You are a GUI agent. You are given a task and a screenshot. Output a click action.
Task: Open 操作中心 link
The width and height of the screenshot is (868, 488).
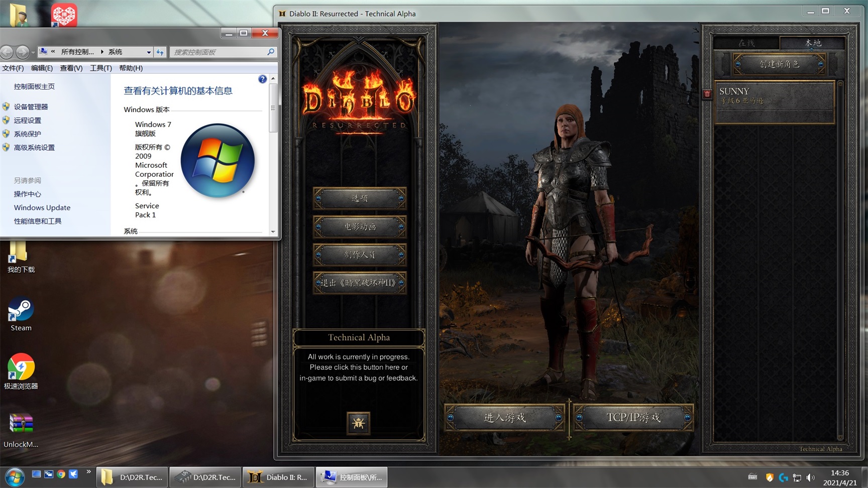pyautogui.click(x=28, y=194)
